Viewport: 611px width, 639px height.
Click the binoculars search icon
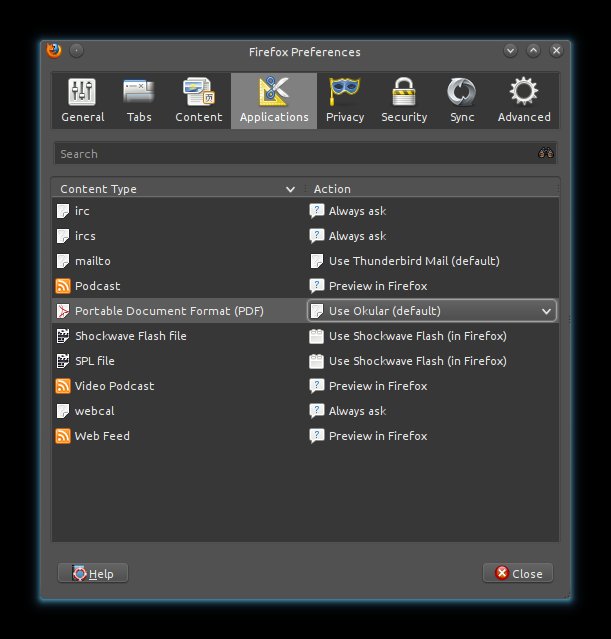pyautogui.click(x=546, y=153)
